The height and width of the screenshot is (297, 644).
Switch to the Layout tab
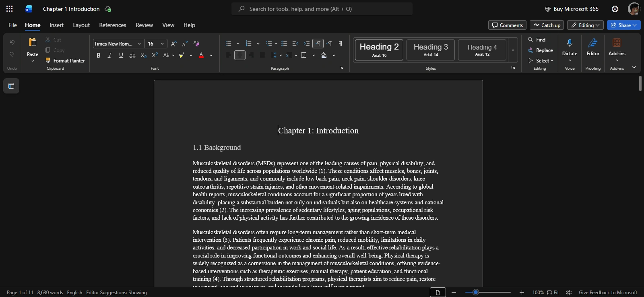[x=81, y=25]
